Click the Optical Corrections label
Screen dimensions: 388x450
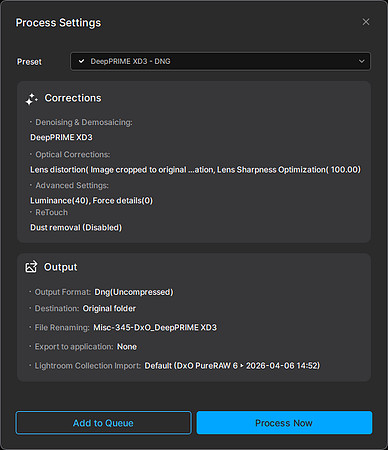pos(73,155)
